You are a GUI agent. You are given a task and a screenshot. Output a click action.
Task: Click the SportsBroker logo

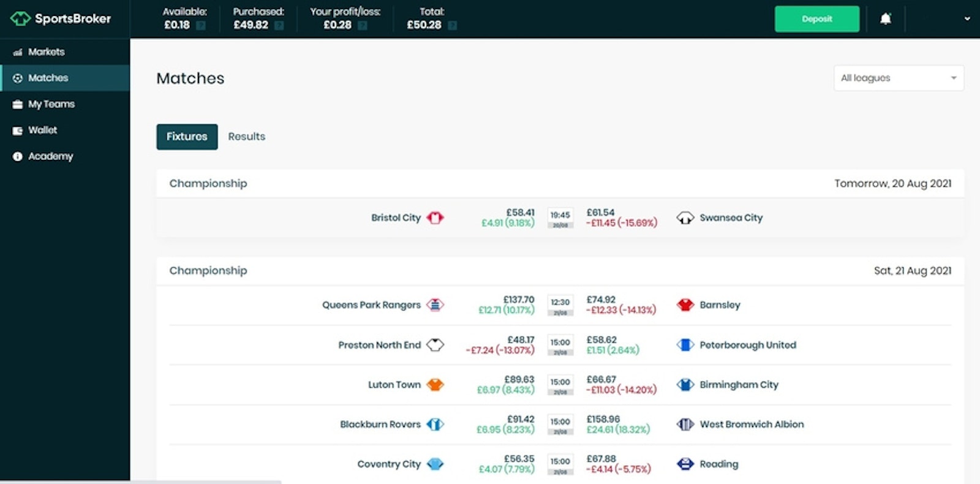(61, 18)
